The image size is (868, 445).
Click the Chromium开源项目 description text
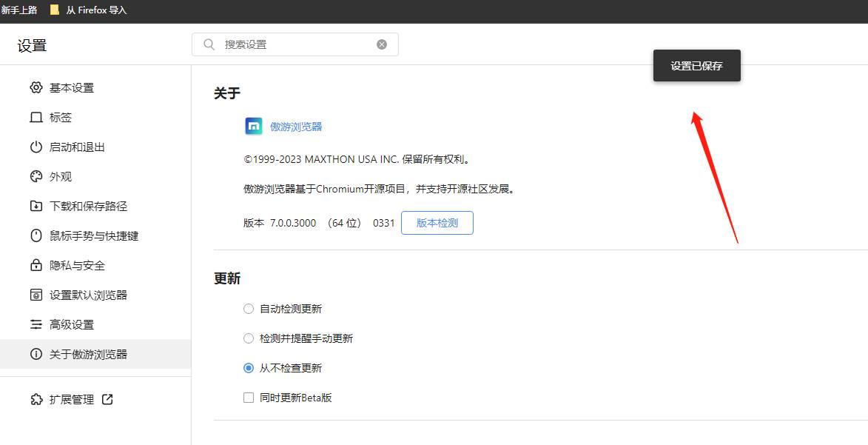pyautogui.click(x=379, y=189)
